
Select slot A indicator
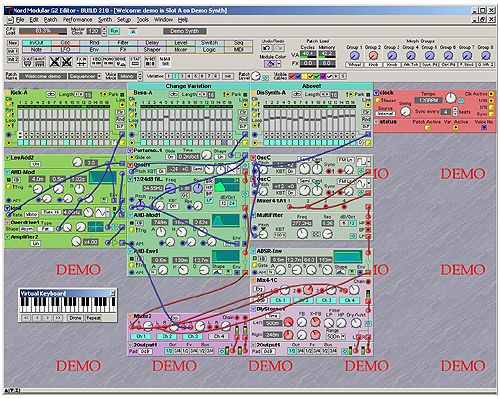(133, 31)
